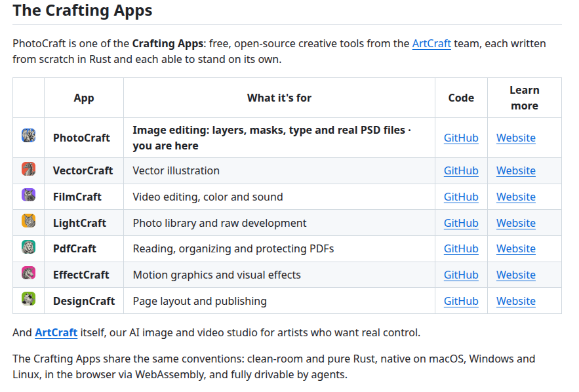579x392 pixels.
Task: Click the 'What it's for' column header
Action: (279, 98)
